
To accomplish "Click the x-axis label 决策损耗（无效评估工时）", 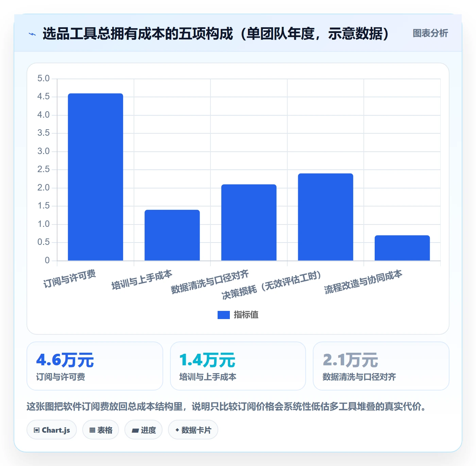I will 272,285.
